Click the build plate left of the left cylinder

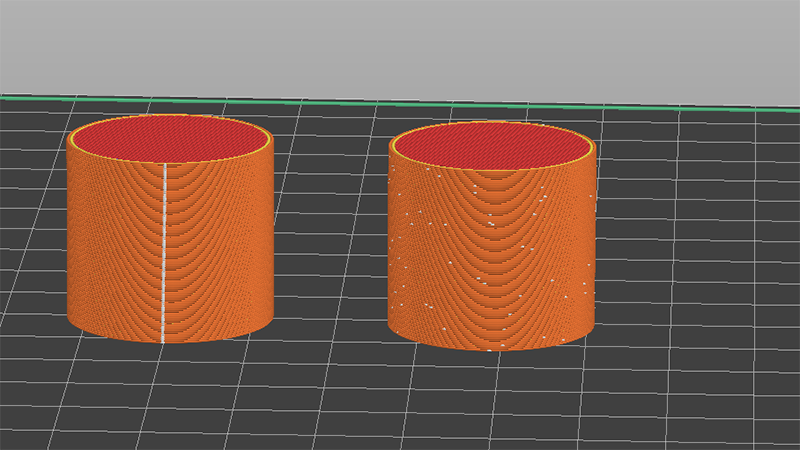(x=30, y=250)
